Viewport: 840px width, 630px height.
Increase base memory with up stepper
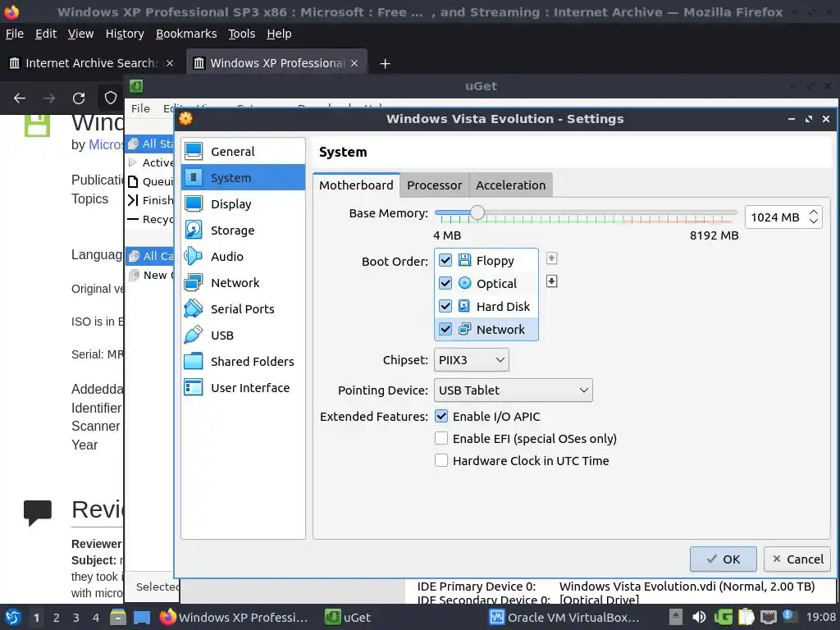point(813,212)
